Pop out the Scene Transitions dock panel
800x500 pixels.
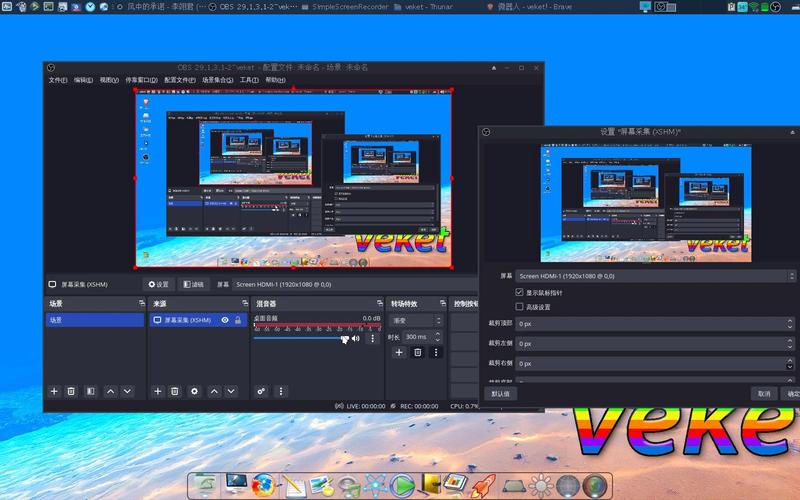coord(442,303)
